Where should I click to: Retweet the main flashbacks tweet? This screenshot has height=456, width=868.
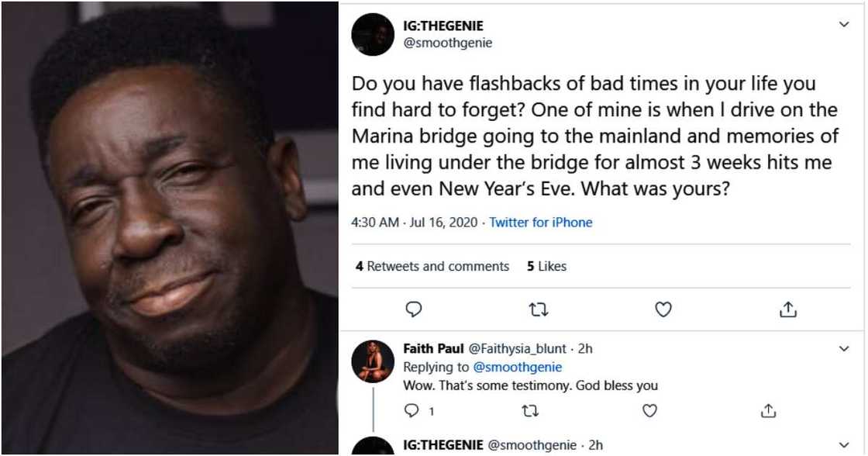click(538, 309)
